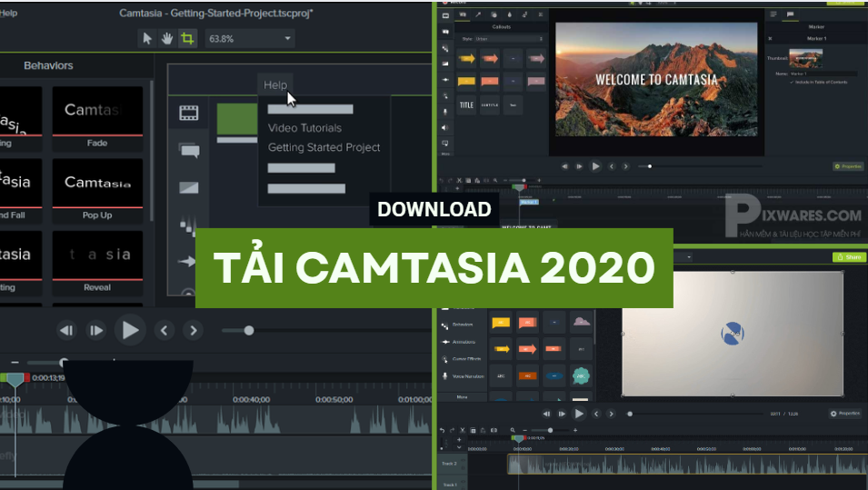
Task: Click the Properties button in upper editor
Action: (x=848, y=166)
